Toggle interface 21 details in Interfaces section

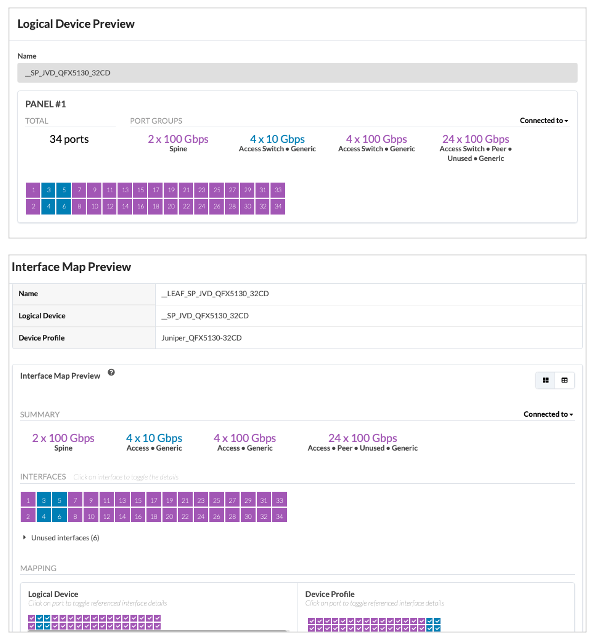tap(185, 500)
